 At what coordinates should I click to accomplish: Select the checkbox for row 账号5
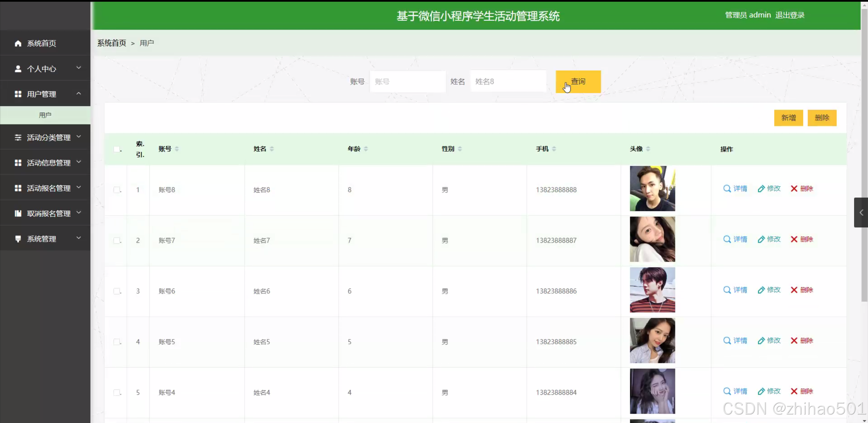click(x=117, y=342)
